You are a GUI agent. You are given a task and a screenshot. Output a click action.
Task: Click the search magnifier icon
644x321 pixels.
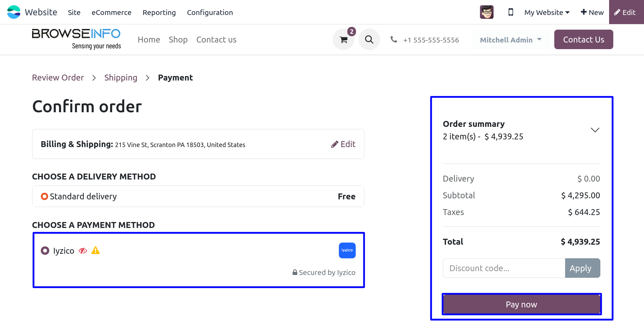369,40
